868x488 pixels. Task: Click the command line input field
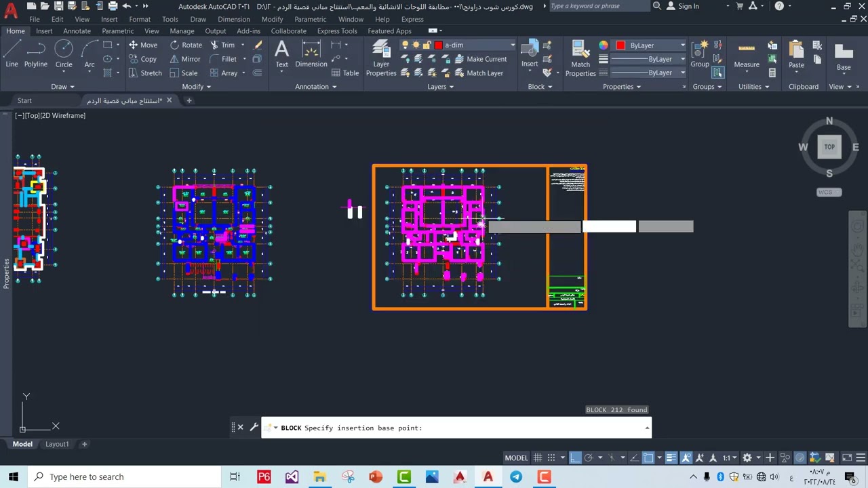pos(456,428)
